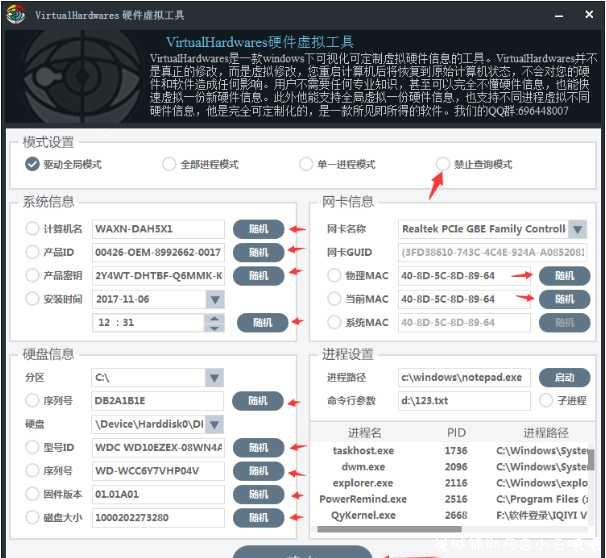606x558 pixels.
Task: Click the 进程路径 column header in process list
Action: coord(546,433)
